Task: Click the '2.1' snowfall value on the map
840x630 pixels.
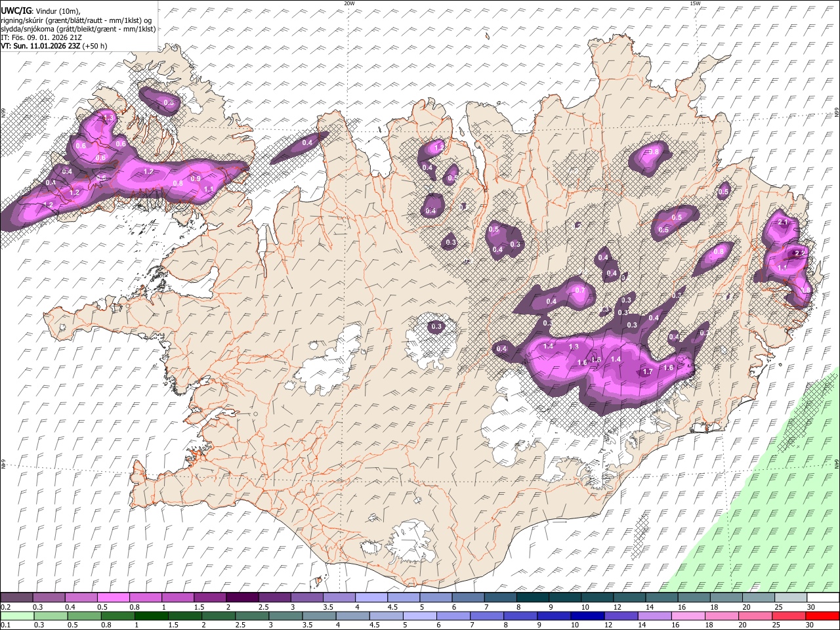Action: coord(783,222)
